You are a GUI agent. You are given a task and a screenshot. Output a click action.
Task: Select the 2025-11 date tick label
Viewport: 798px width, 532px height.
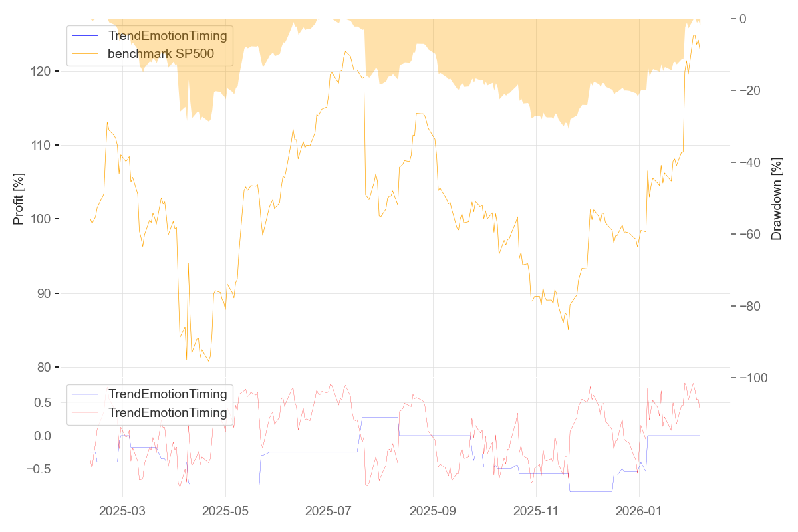pos(536,511)
